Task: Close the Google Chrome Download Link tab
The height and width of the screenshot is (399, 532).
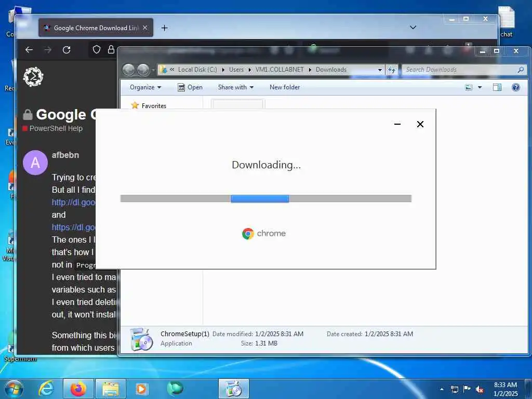Action: point(145,28)
